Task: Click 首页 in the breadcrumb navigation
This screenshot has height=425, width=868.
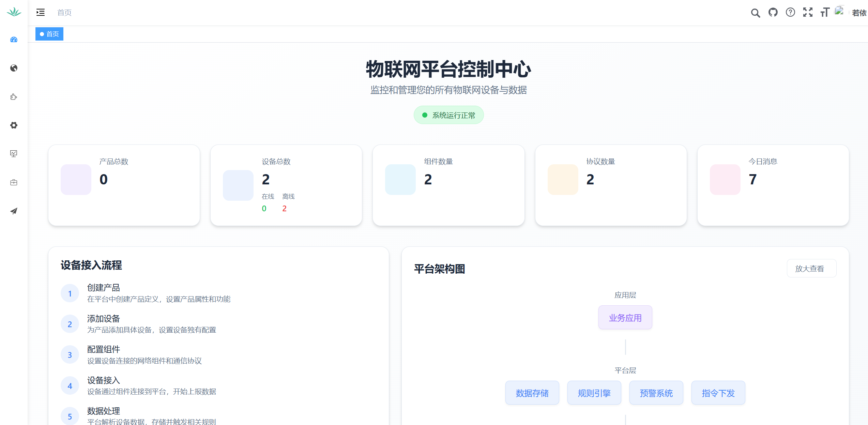Action: pyautogui.click(x=64, y=12)
